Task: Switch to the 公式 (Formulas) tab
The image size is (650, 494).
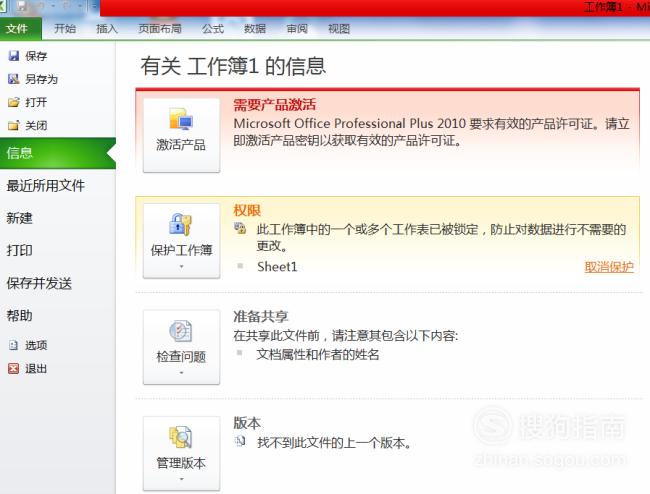Action: point(213,29)
